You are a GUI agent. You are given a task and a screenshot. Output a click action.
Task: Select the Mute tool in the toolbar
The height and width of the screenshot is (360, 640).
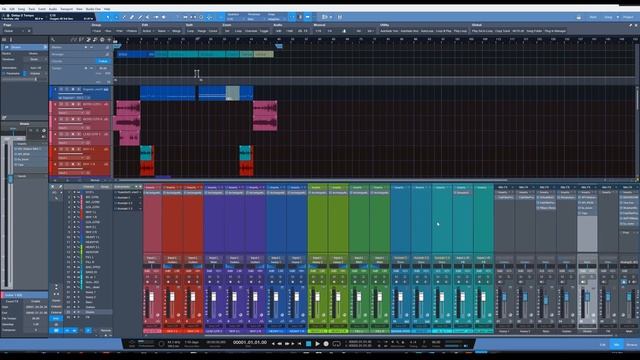tap(148, 17)
